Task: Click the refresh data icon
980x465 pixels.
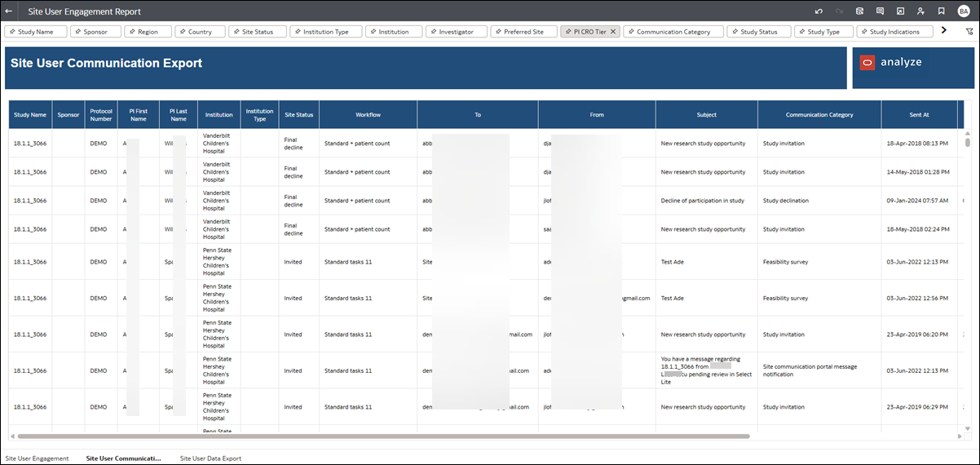Action: point(859,11)
